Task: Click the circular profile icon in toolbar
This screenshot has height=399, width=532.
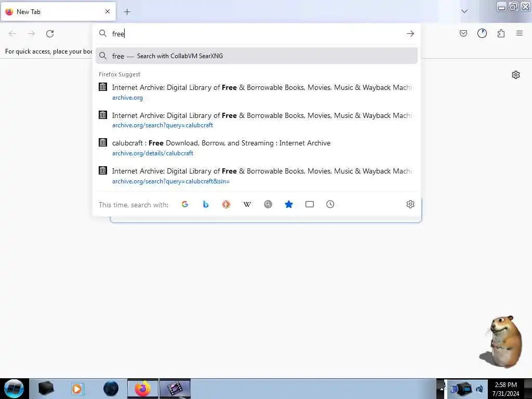Action: [x=482, y=33]
